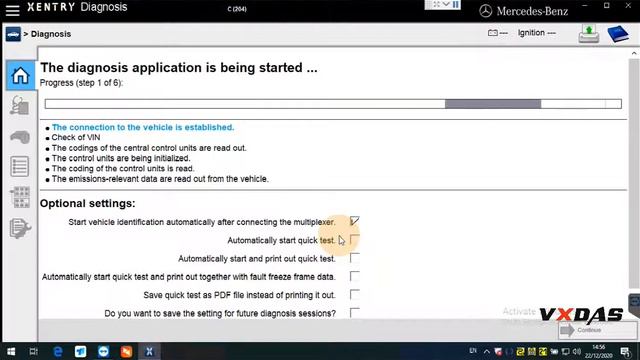This screenshot has width=640, height=360.
Task: Launch Microsoft Edge from the taskbar
Action: (x=58, y=351)
